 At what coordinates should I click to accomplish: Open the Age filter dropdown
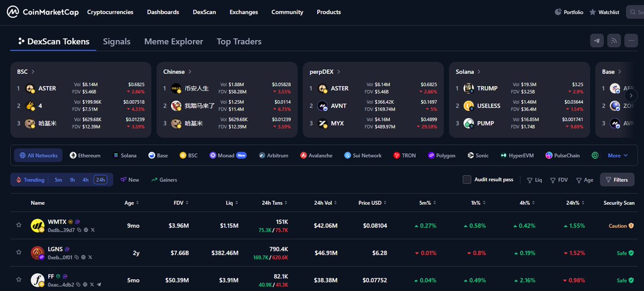[x=584, y=180]
